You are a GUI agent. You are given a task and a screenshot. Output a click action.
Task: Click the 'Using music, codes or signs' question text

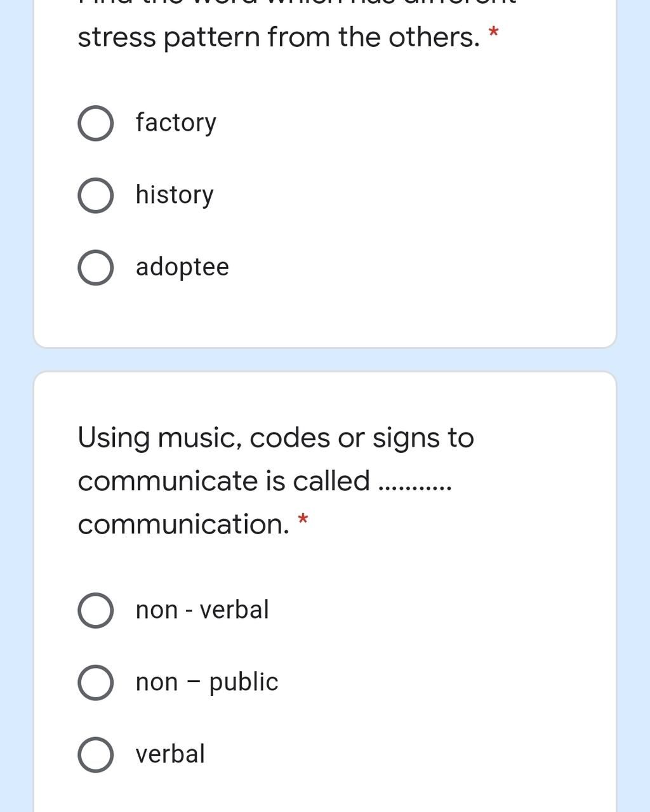[x=275, y=438]
